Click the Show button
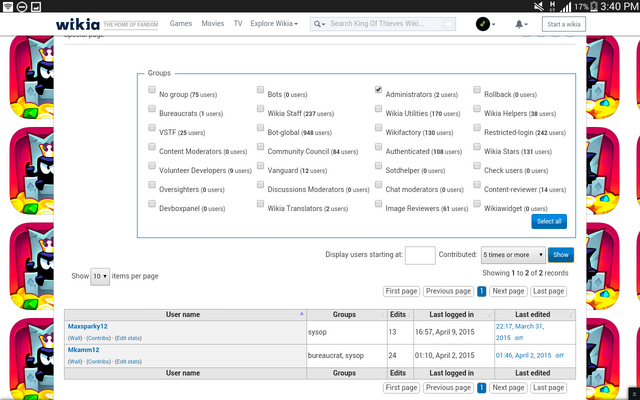This screenshot has height=400, width=640. pyautogui.click(x=561, y=255)
